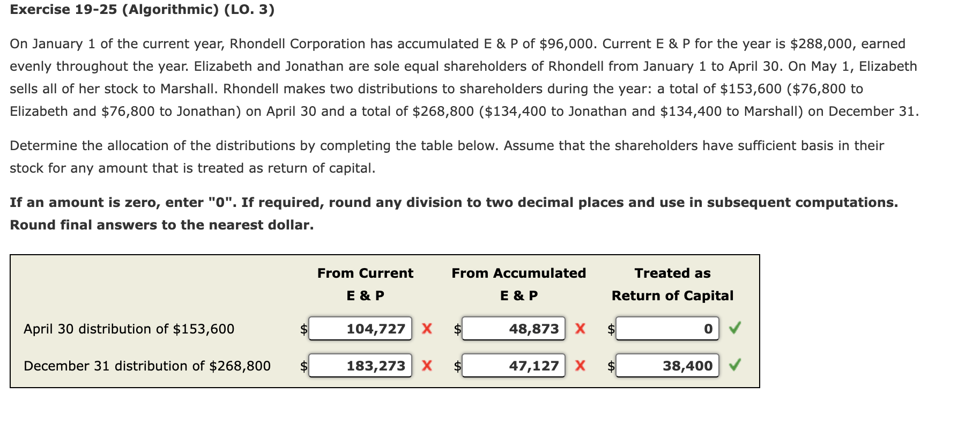Click the red X beside 104,727
Viewport: 980px width, 430px height.
coord(426,329)
